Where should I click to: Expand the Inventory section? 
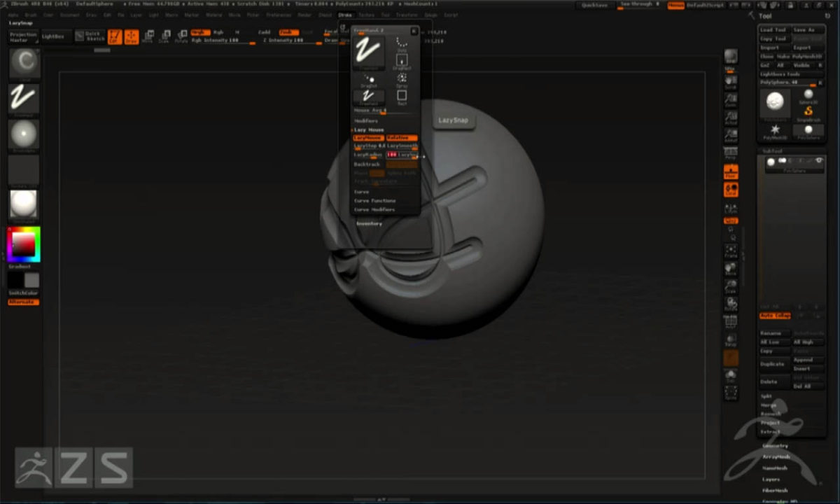coord(369,223)
